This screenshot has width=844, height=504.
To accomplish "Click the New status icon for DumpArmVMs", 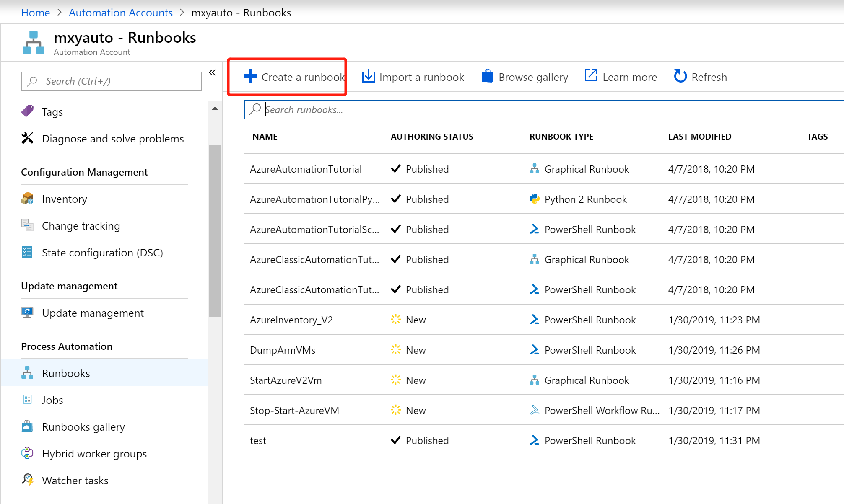I will click(396, 350).
